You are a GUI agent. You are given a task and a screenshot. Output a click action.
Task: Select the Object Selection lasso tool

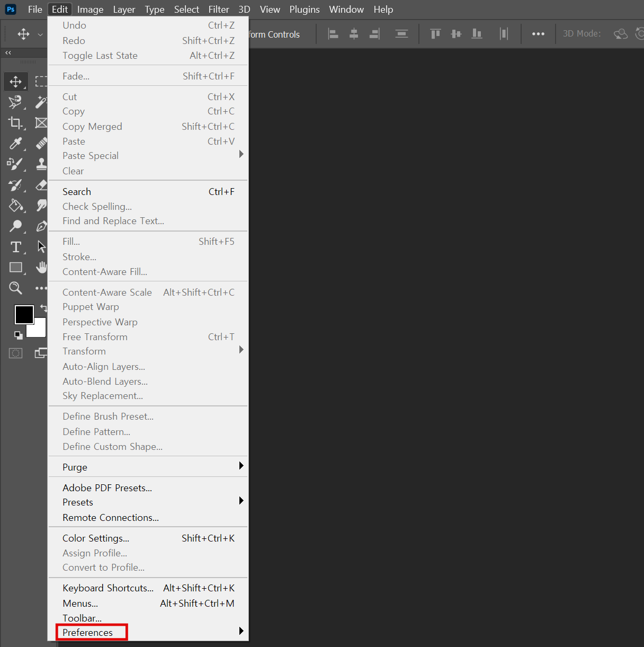[15, 102]
